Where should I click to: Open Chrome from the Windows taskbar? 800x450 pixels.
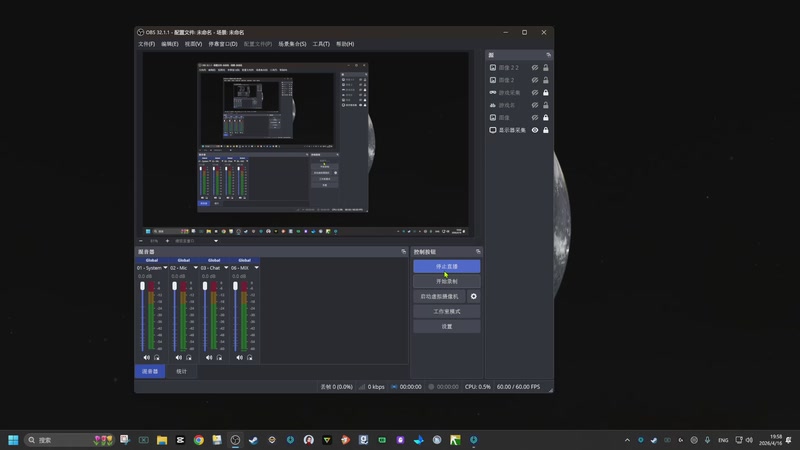pos(199,440)
